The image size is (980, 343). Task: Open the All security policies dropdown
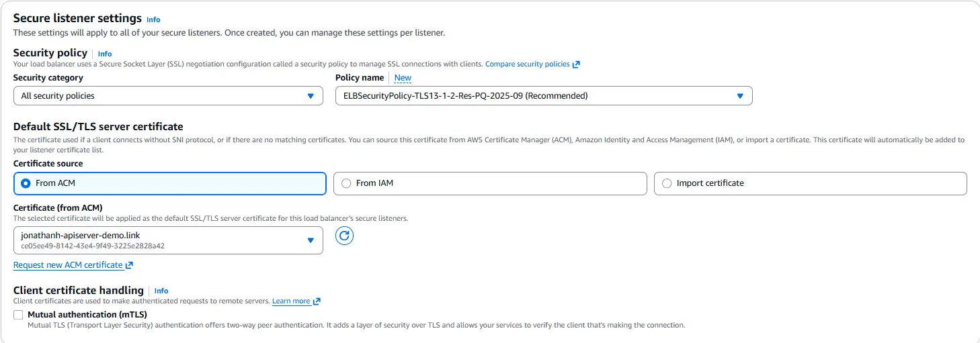pyautogui.click(x=168, y=96)
